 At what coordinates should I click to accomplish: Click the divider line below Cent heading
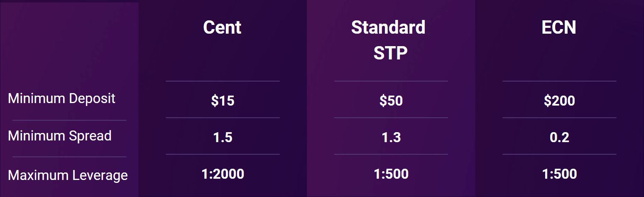(223, 81)
